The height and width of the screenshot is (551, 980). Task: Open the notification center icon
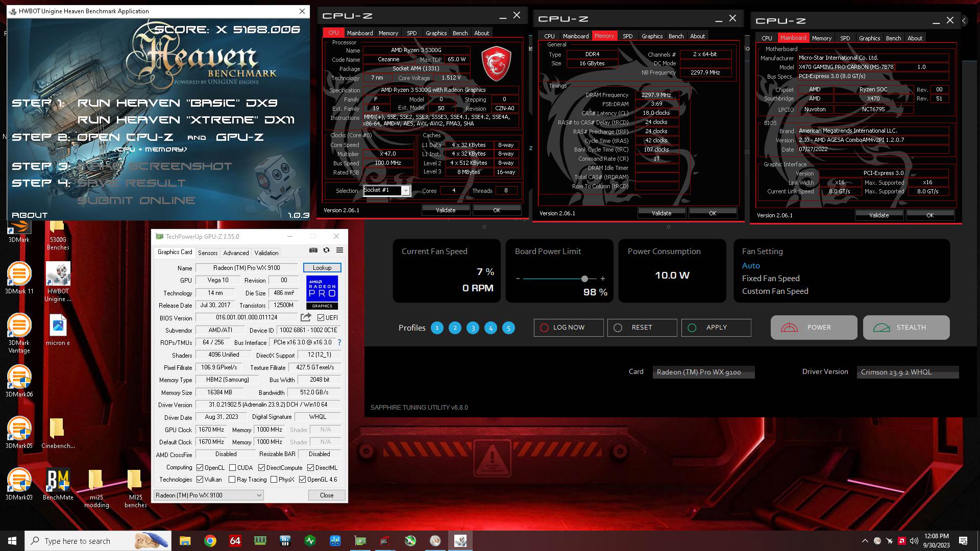(963, 541)
